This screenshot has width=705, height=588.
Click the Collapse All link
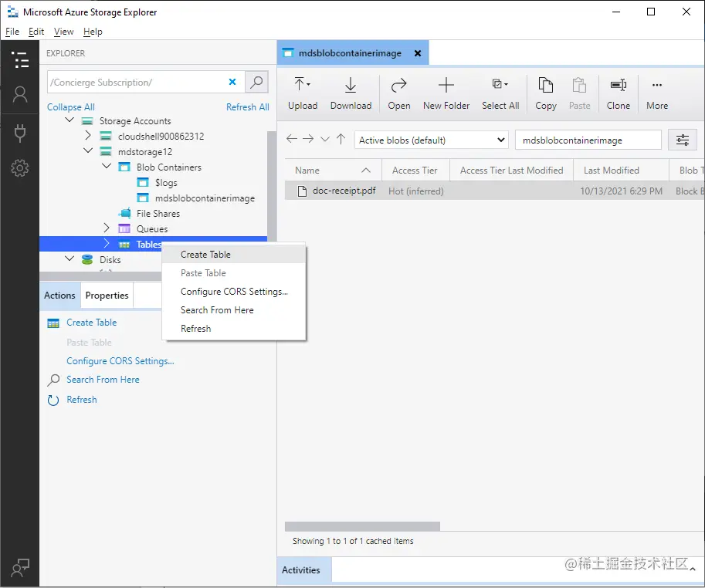click(x=70, y=106)
